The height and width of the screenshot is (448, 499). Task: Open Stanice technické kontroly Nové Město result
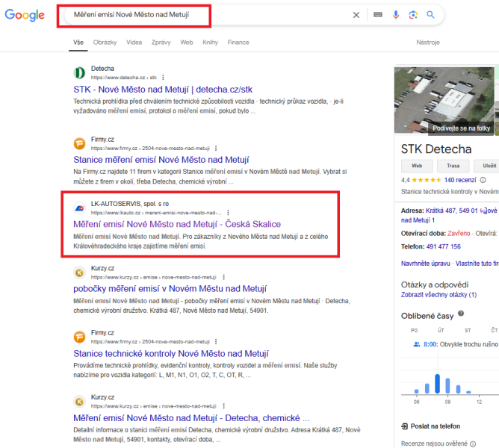tap(171, 354)
